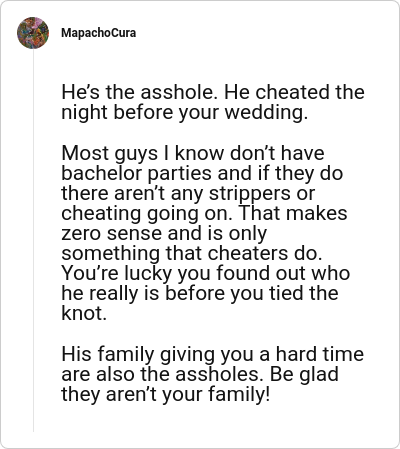Viewport: 400px width, 449px height.
Task: Click the line "His family giving you a hard time"
Action: 213,354
